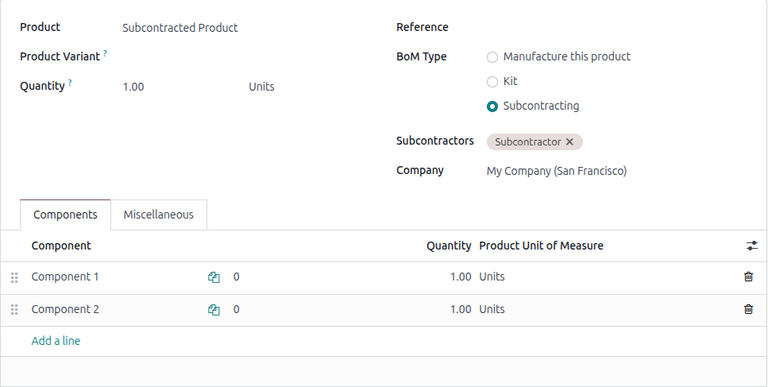Select Manufacture this product option
768x387 pixels.
(492, 57)
